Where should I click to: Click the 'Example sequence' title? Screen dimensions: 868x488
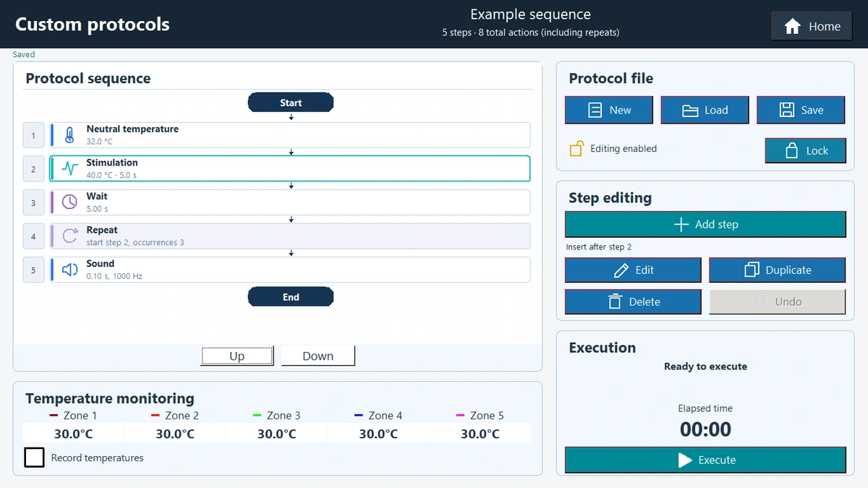(530, 14)
